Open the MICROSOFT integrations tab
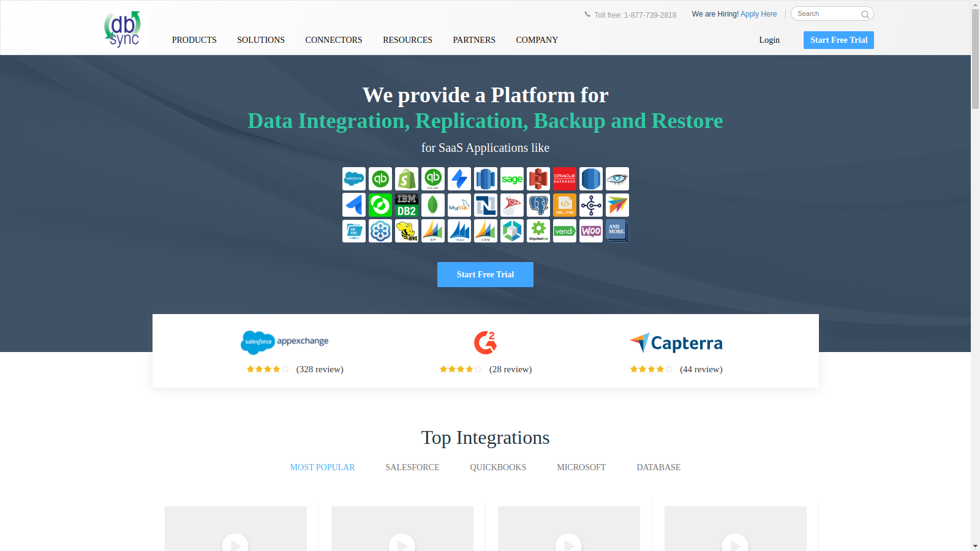The image size is (980, 551). [x=581, y=467]
